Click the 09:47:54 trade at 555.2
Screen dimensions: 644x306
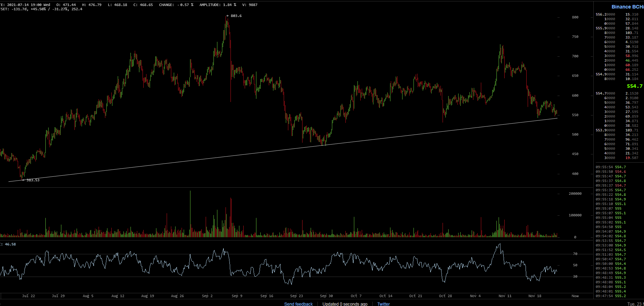[611, 296]
